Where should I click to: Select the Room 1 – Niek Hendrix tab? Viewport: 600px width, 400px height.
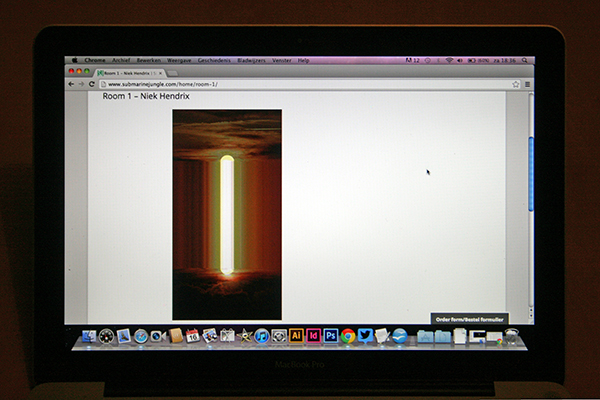point(128,72)
